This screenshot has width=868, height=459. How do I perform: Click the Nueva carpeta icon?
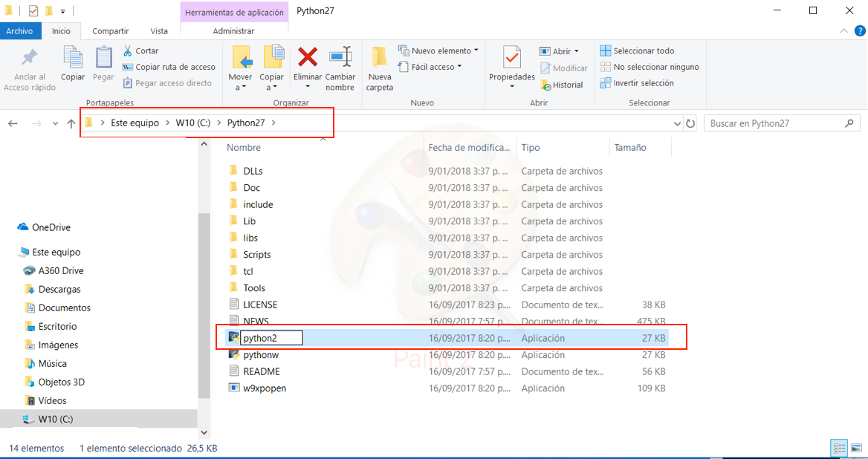click(379, 57)
